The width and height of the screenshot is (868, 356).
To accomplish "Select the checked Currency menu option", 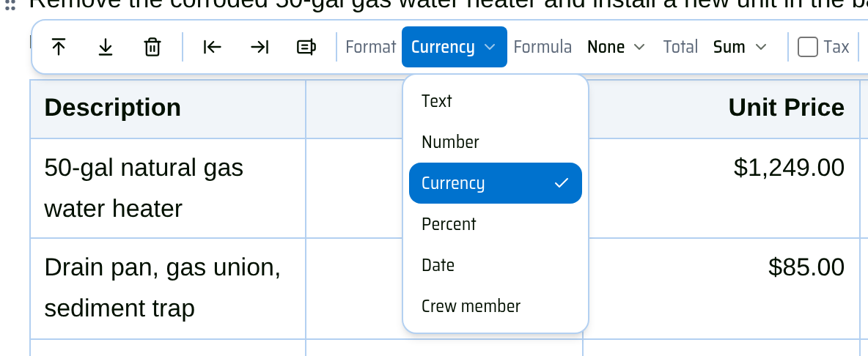I will tap(496, 183).
